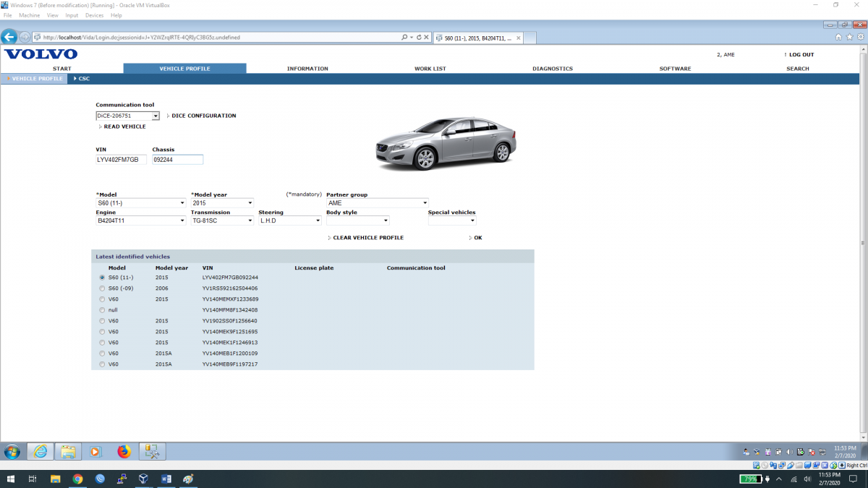Launch Google Chrome from the host taskbar

point(77,479)
